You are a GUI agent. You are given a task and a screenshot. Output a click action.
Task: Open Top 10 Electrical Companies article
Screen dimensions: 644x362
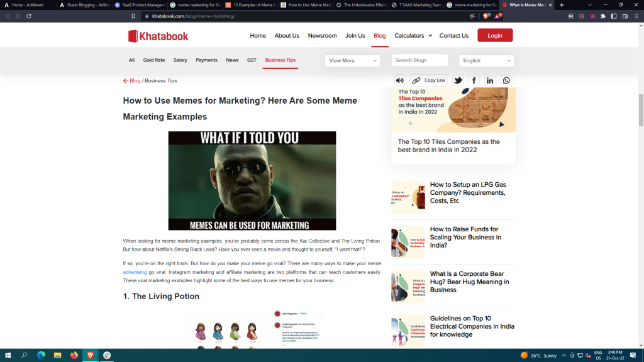click(472, 326)
